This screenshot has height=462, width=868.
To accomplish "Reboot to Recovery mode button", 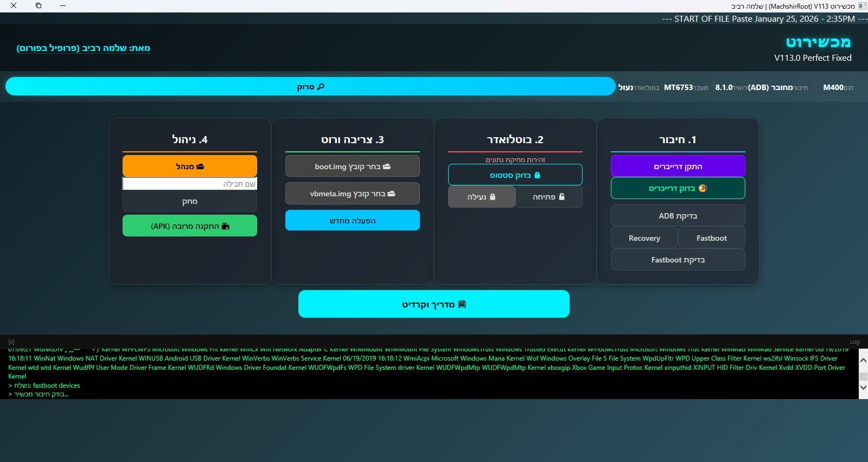I will pyautogui.click(x=644, y=238).
